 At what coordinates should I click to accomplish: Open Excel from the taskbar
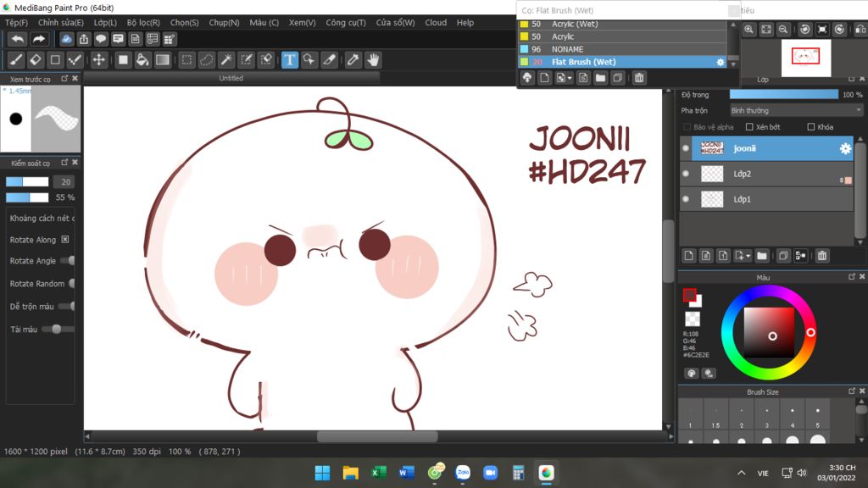[379, 473]
